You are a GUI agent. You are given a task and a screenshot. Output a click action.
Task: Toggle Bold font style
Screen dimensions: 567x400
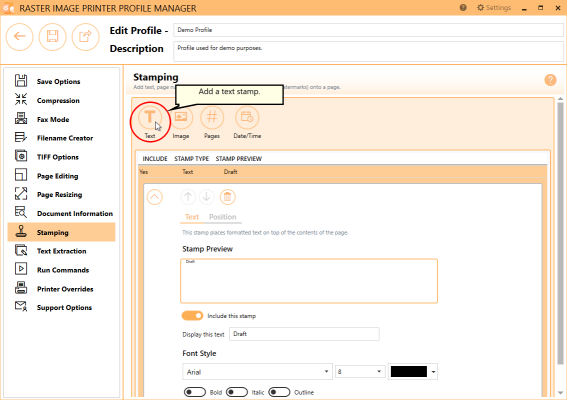tap(195, 392)
